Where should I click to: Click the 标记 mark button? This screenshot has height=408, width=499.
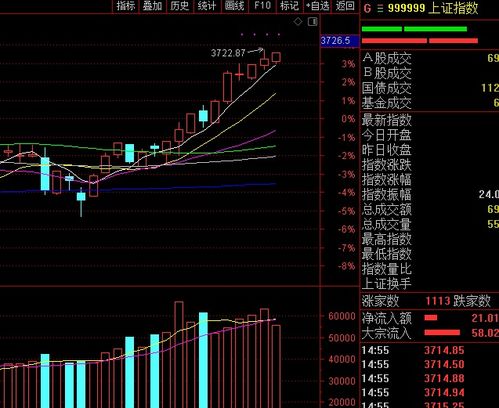[290, 6]
